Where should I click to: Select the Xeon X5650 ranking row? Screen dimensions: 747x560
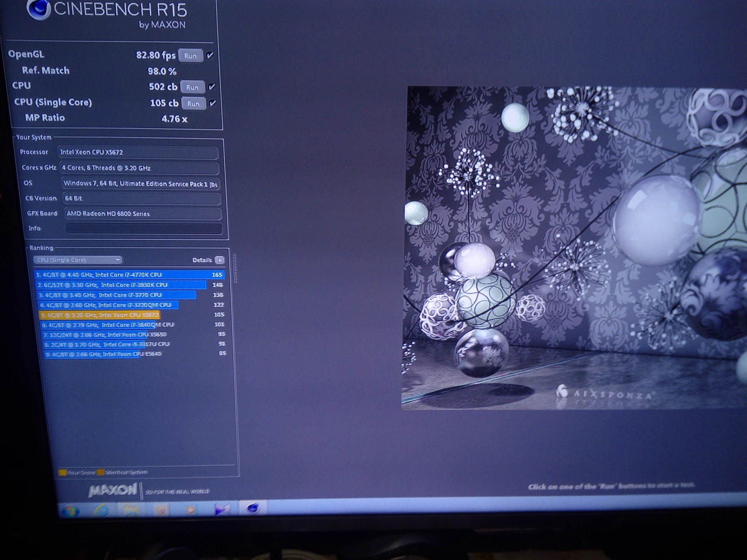pyautogui.click(x=134, y=334)
